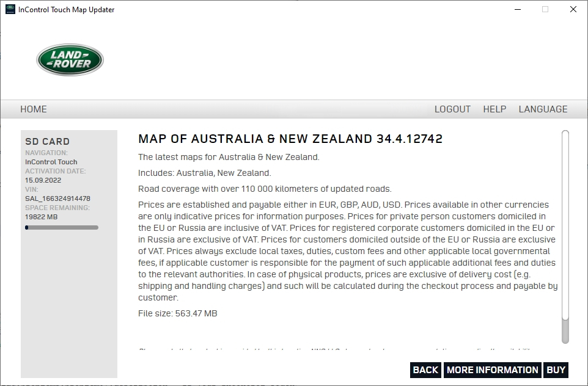
Task: Click the 'File size: 563.47 MB' text
Action: (178, 313)
